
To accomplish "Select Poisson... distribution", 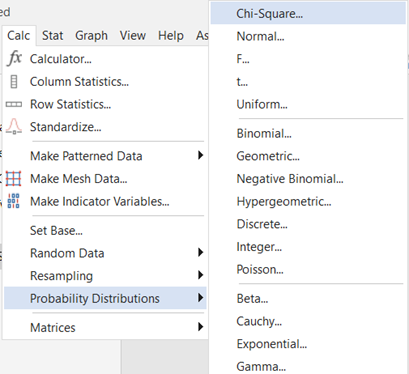I will (x=308, y=269).
